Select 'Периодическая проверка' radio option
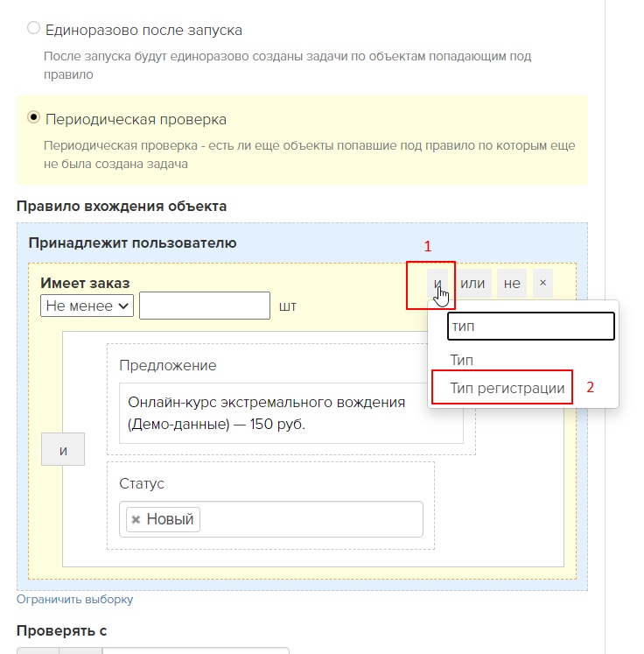The width and height of the screenshot is (644, 654). point(33,117)
